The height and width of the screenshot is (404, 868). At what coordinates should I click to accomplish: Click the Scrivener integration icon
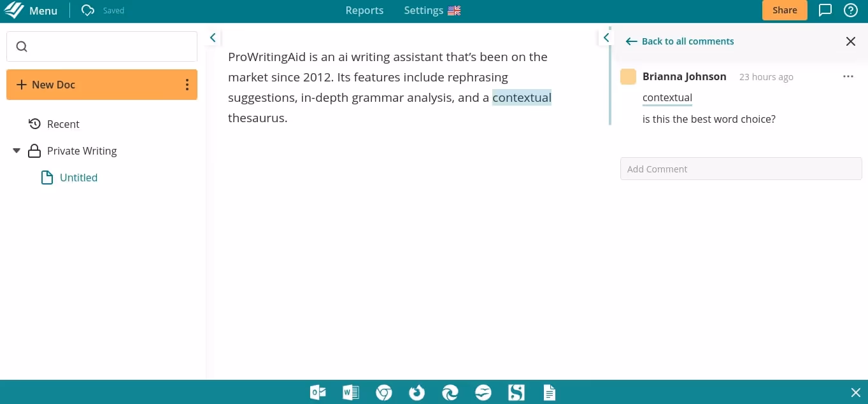point(516,393)
